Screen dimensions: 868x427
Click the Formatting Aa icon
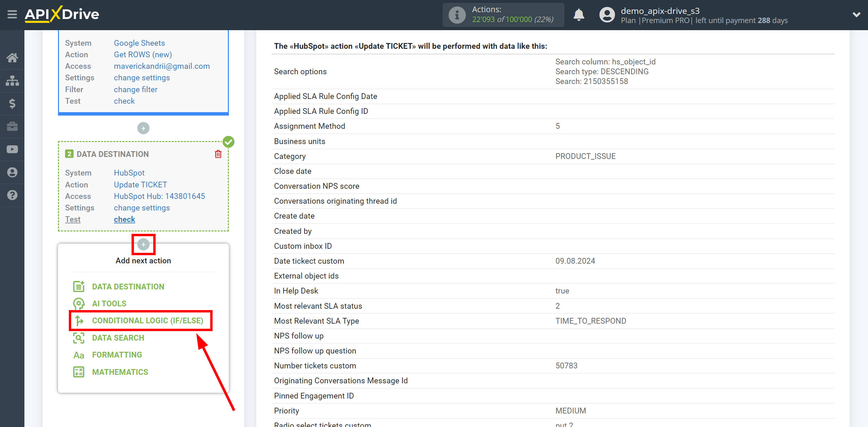coord(79,355)
